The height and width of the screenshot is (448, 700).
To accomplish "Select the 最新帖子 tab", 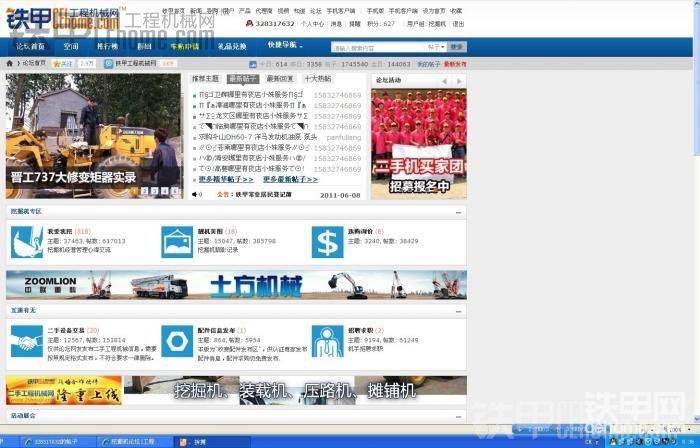I will click(242, 79).
